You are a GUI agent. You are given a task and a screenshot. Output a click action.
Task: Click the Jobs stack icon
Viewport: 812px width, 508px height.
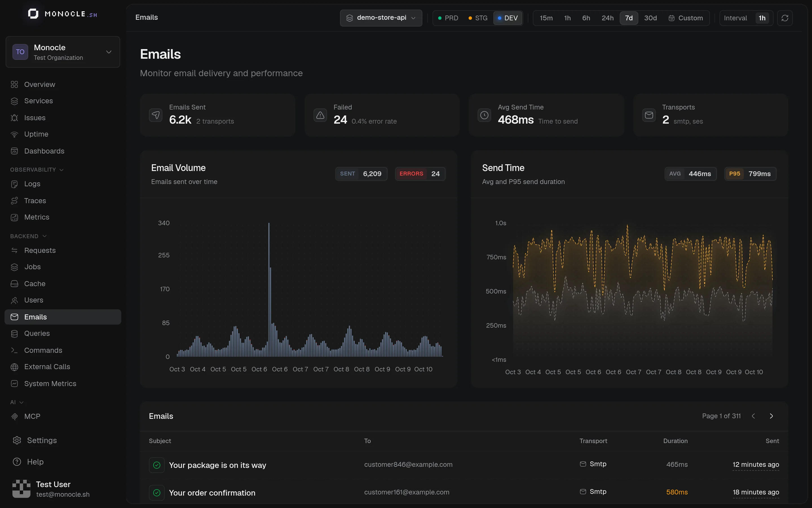click(x=14, y=267)
